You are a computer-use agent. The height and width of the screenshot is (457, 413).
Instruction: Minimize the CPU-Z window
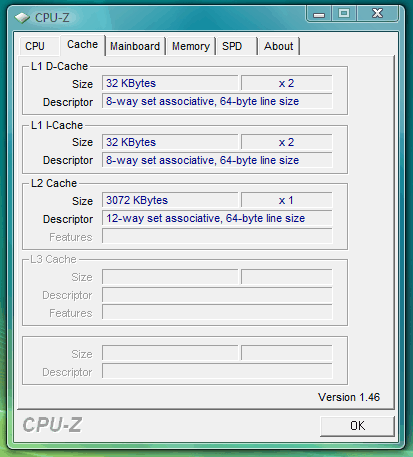[319, 14]
